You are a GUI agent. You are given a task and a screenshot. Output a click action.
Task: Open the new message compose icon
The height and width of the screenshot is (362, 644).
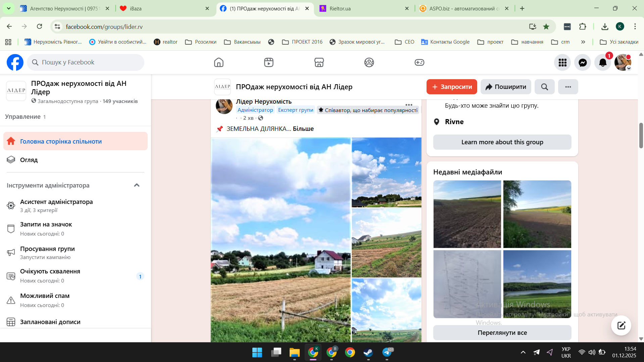[621, 325]
